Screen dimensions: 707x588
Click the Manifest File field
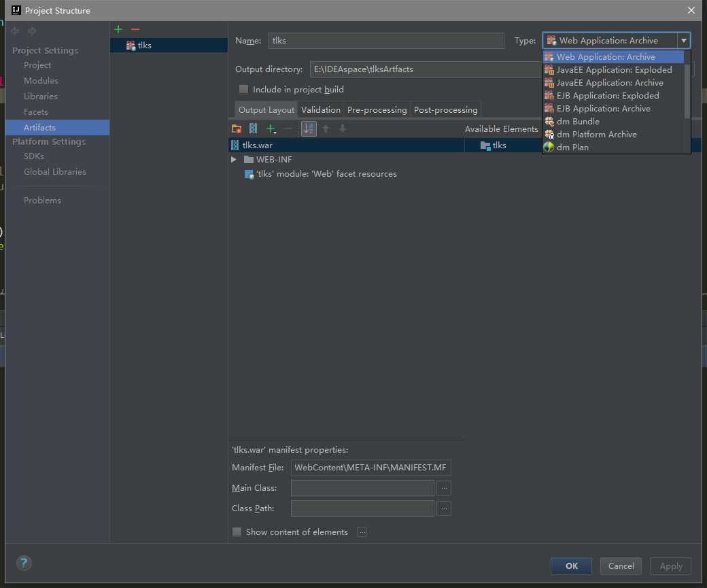[370, 468]
